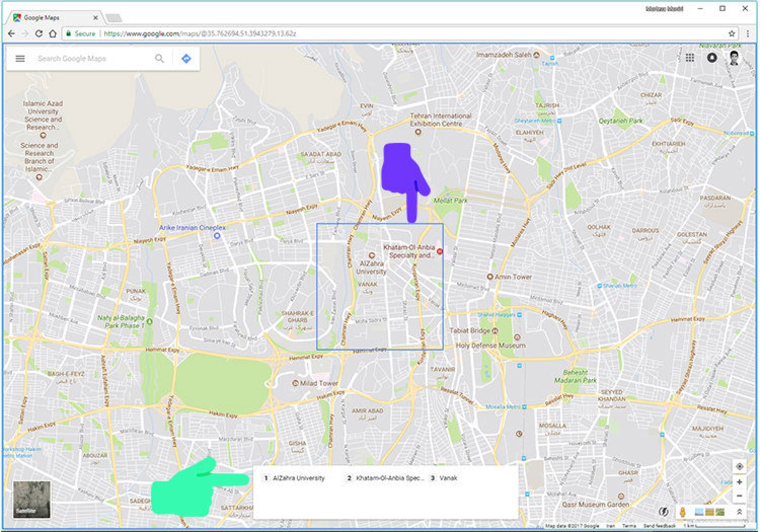760x532 pixels.
Task: Select result 1 AlZahra University
Action: tap(294, 478)
